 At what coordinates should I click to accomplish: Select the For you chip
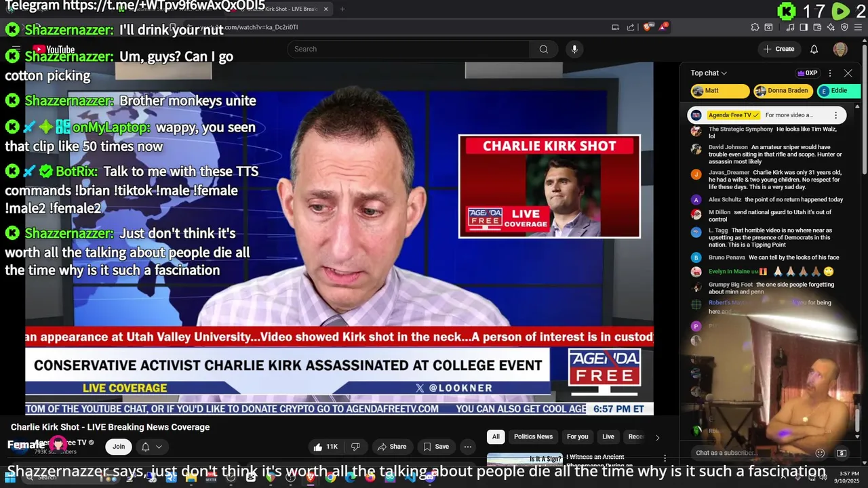coord(578,436)
